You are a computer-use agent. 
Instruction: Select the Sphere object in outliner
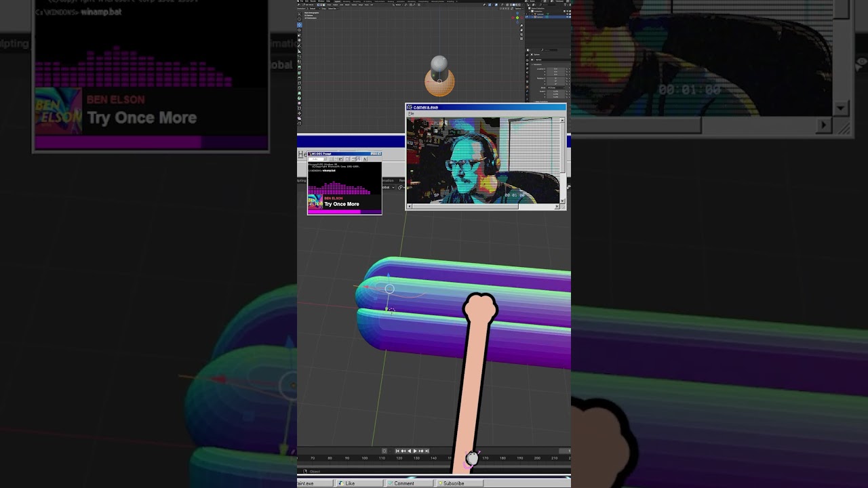540,17
